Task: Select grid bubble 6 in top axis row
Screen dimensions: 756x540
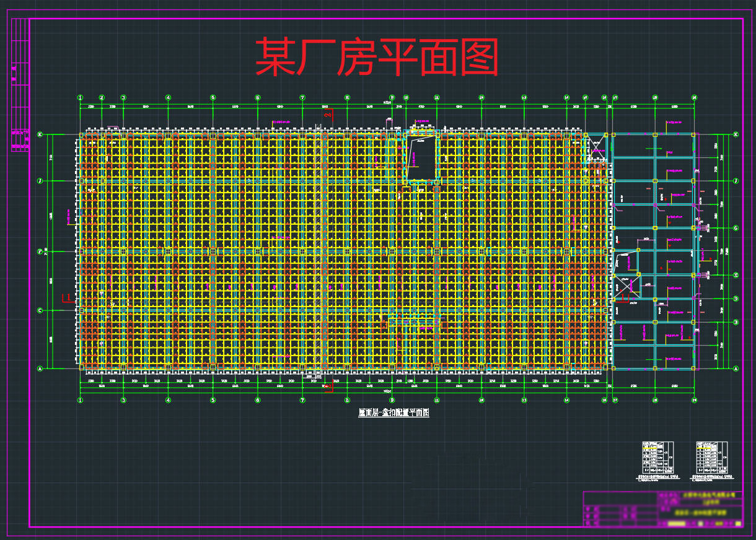Action: (x=257, y=97)
